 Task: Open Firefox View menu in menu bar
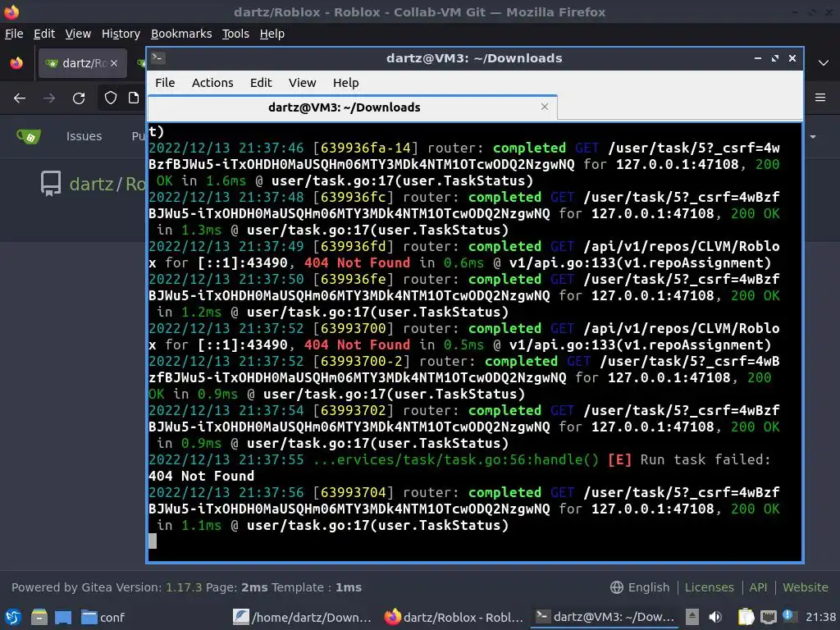click(78, 34)
